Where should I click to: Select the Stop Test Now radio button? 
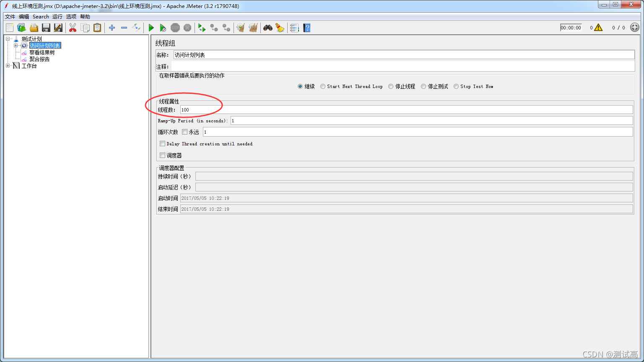tap(456, 86)
